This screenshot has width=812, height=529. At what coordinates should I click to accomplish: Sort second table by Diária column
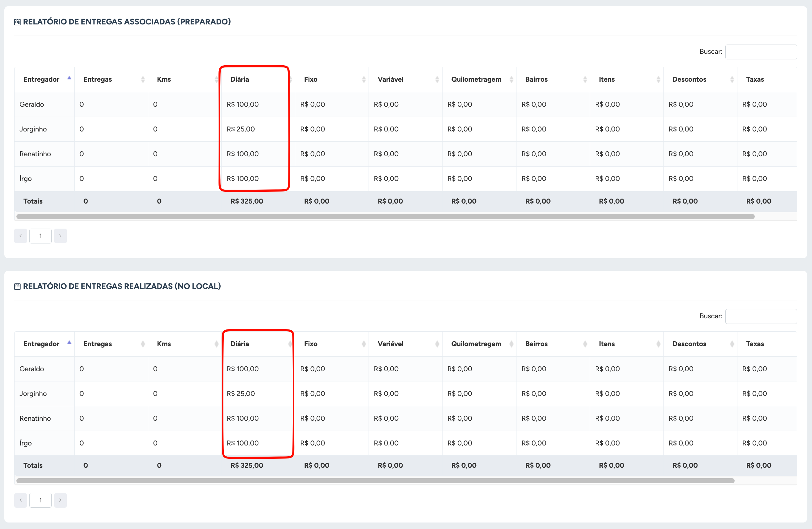coord(240,343)
